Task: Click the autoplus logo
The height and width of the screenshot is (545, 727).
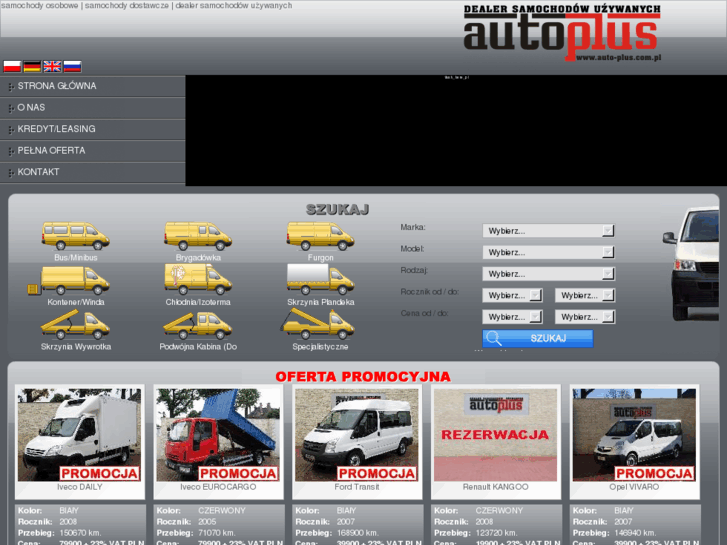Action: 562,33
